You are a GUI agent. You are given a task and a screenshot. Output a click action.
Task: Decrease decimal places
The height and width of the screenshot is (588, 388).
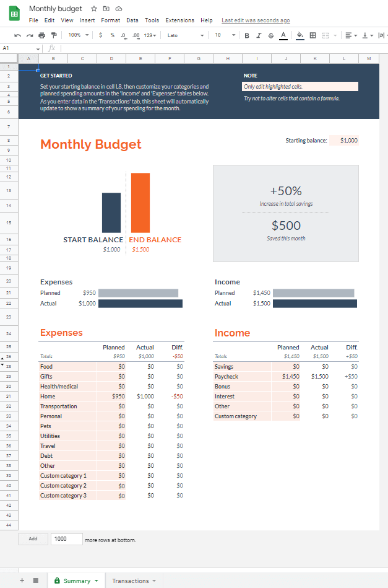click(124, 35)
